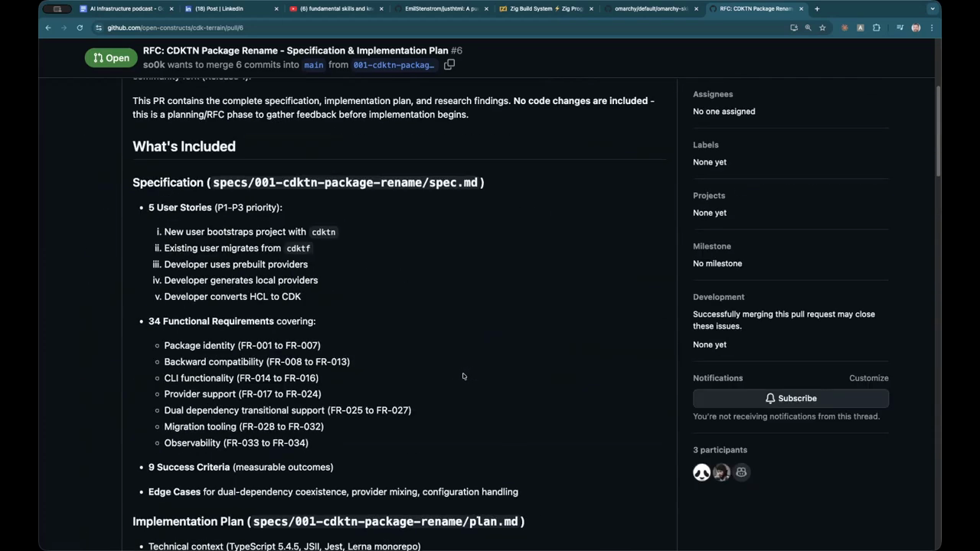Bookmark this page with star icon
The width and height of the screenshot is (980, 551).
pos(822,28)
